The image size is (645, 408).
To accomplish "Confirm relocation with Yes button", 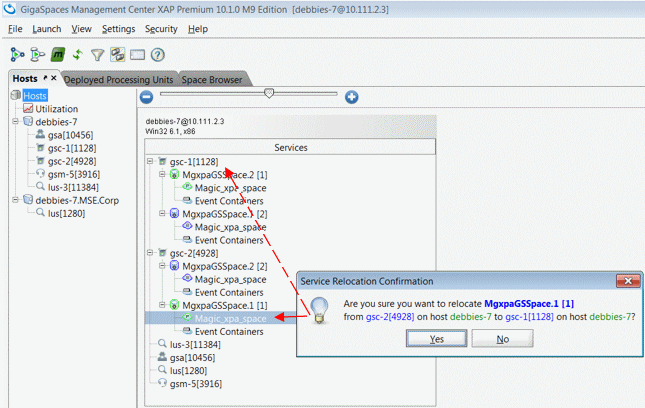I will (x=436, y=338).
